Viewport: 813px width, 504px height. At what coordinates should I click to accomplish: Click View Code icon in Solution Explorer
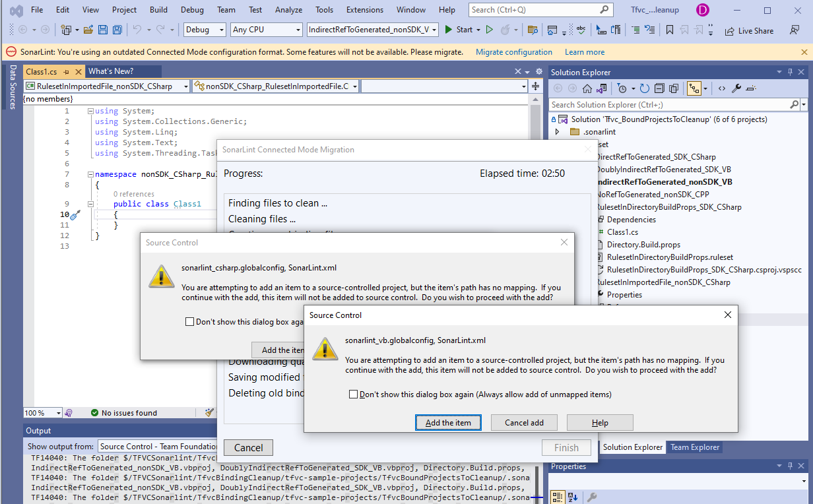[722, 88]
